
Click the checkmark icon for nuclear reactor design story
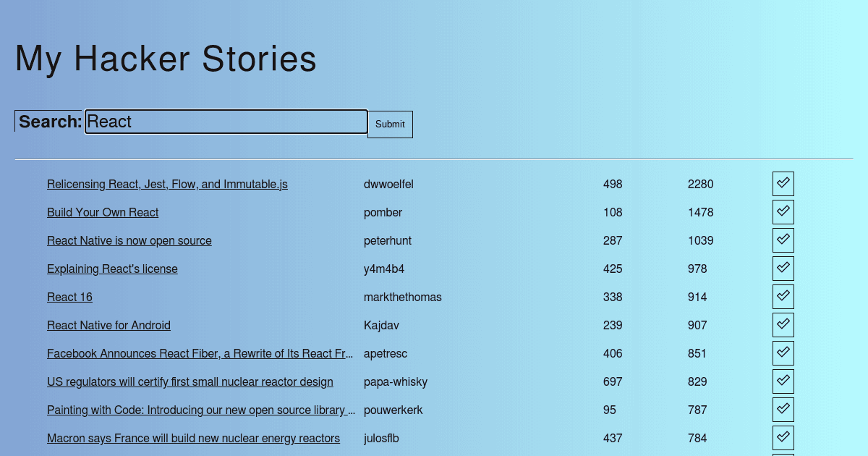tap(783, 381)
